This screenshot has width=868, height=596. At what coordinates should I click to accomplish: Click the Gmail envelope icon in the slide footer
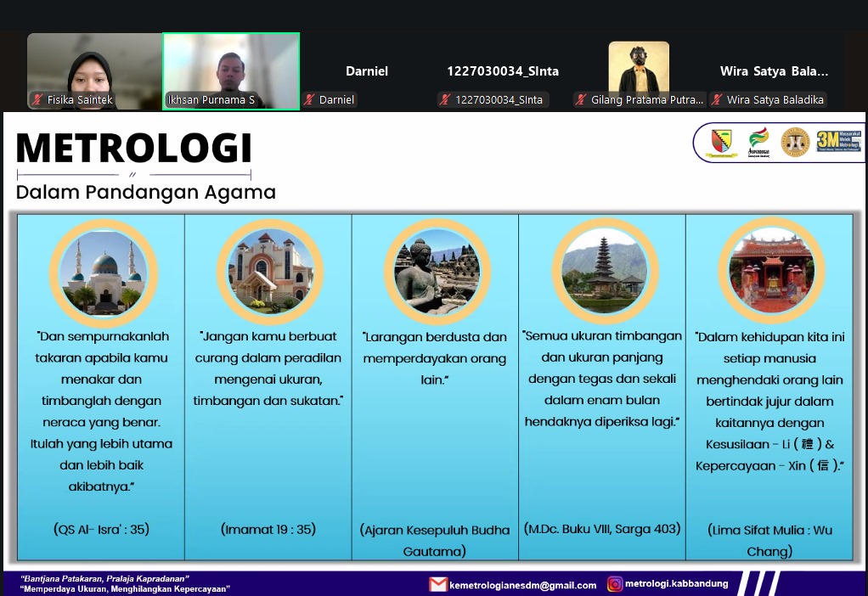437,584
